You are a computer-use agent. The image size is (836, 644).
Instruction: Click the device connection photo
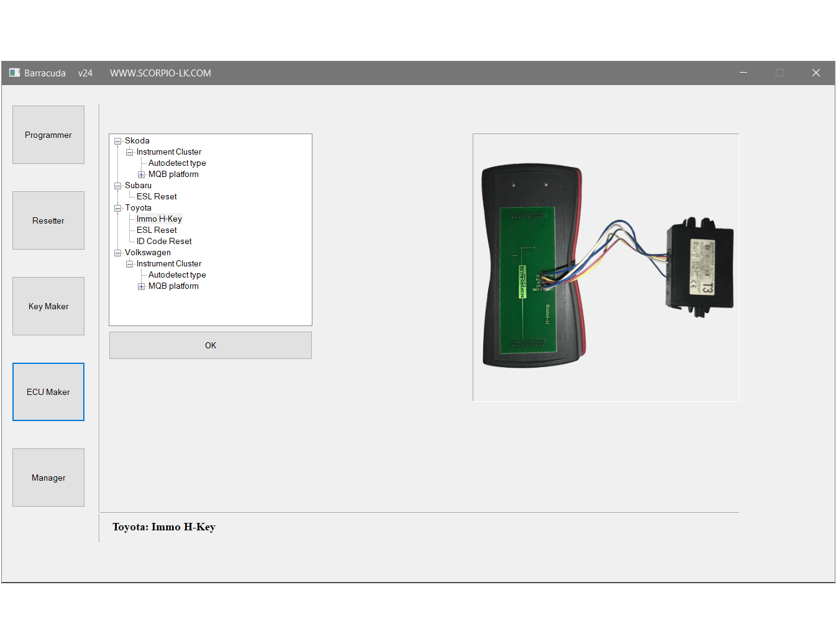tap(606, 267)
